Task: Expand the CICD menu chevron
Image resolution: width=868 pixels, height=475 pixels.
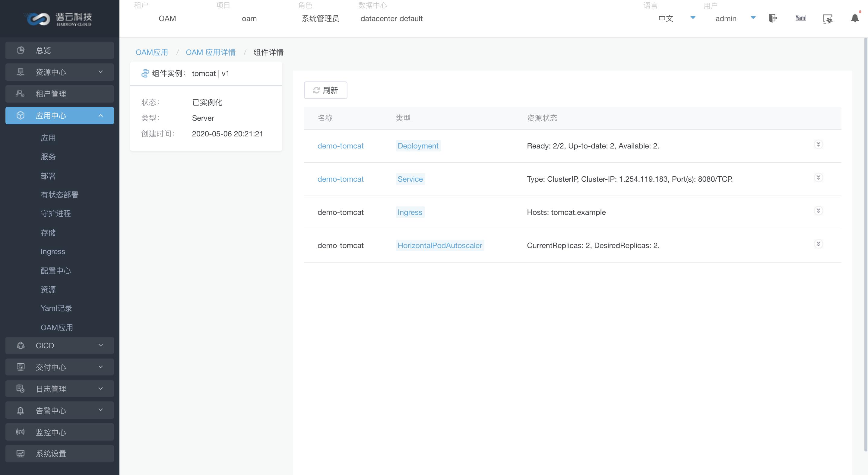Action: (x=100, y=345)
